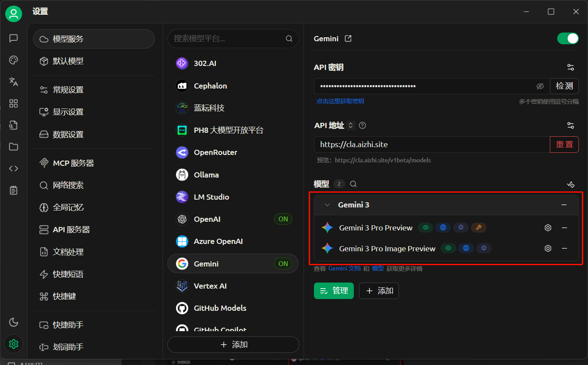The height and width of the screenshot is (365, 588).
Task: Open API key management settings icon
Action: coord(571,67)
